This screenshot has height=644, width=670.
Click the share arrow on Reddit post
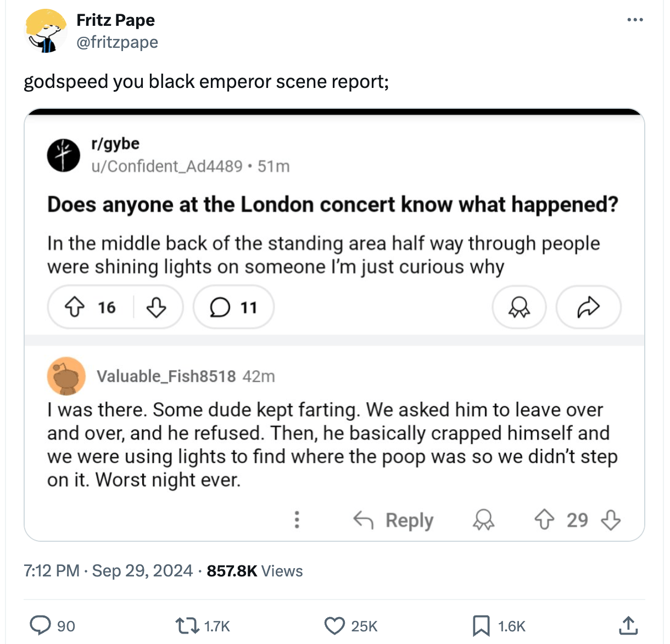click(588, 307)
